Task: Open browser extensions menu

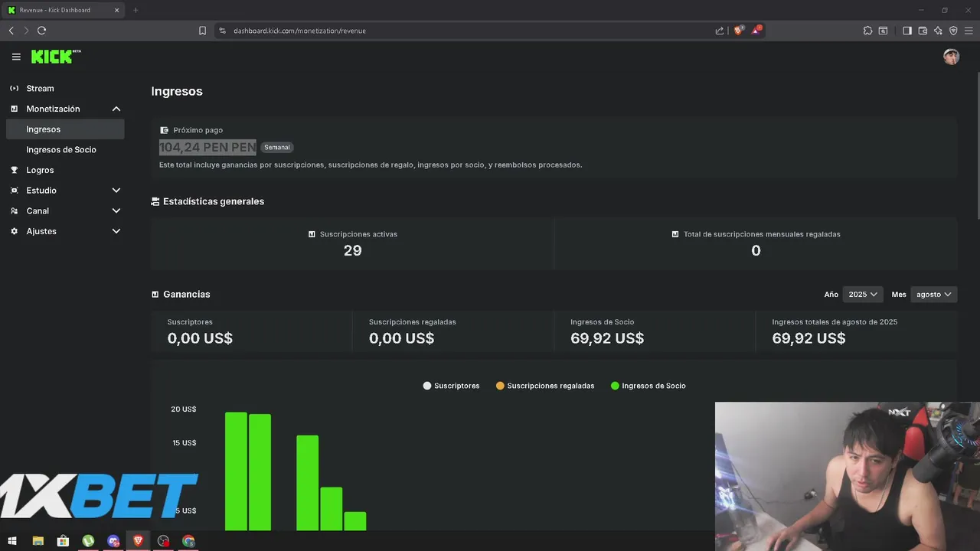Action: tap(867, 31)
